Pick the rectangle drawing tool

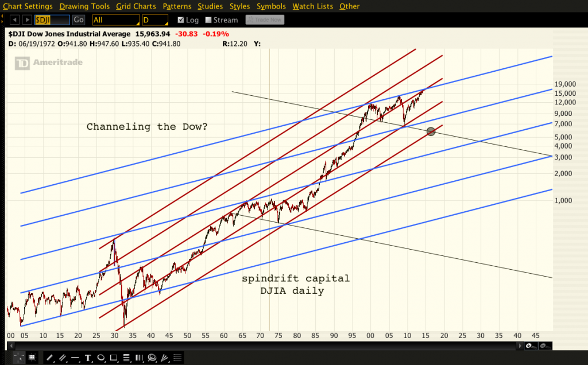113,358
